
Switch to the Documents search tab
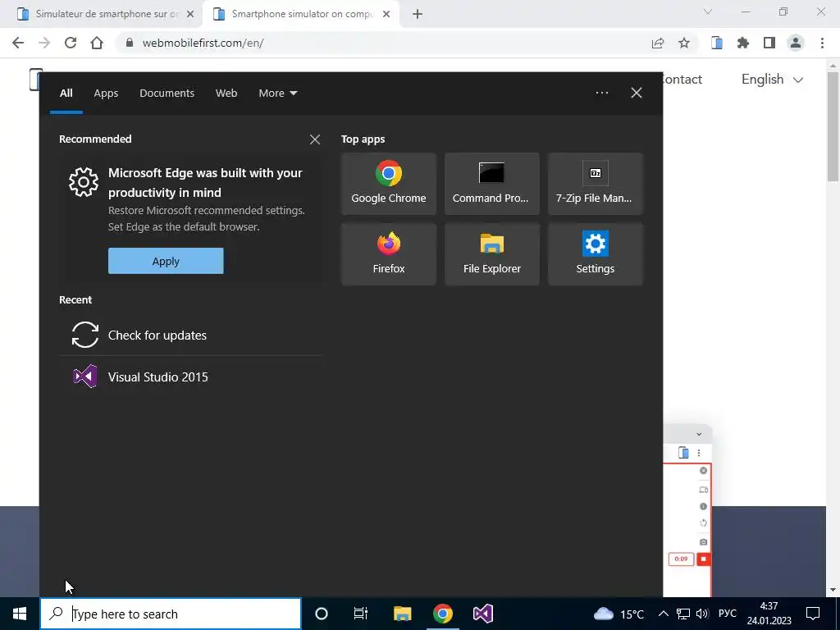(x=167, y=94)
